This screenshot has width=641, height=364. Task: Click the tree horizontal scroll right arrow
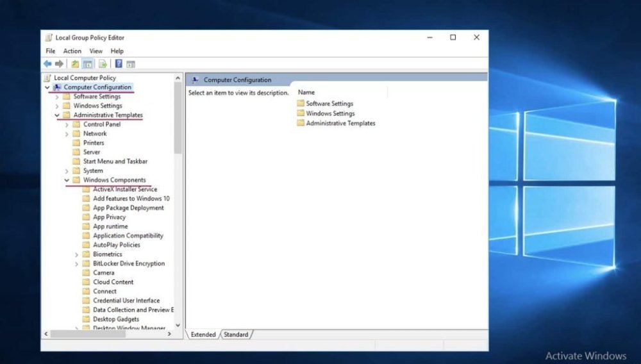point(170,334)
